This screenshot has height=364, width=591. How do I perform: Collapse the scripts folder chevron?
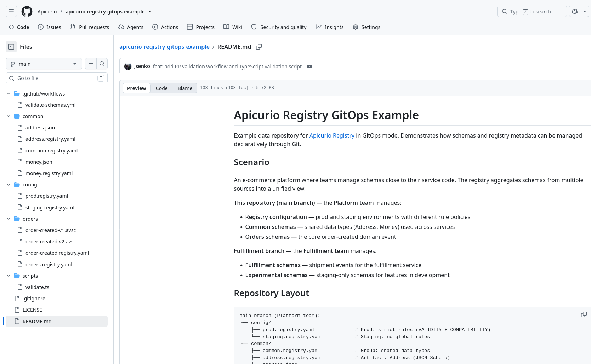coord(8,276)
